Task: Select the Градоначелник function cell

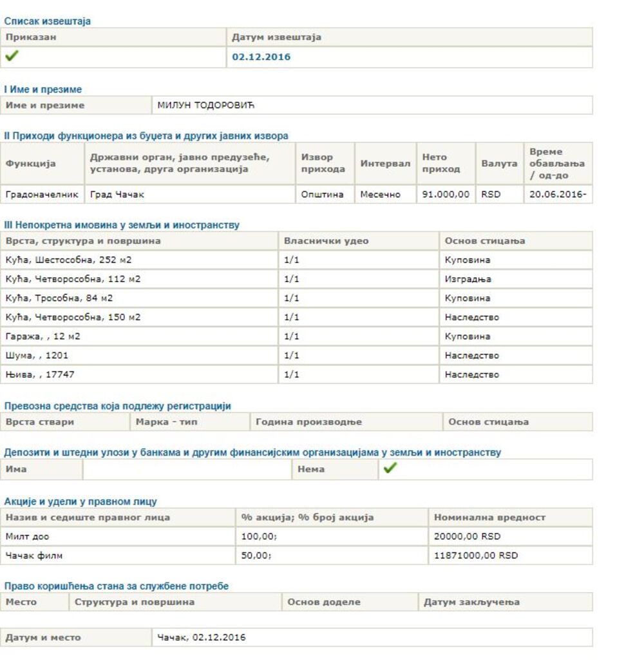Action: tap(42, 194)
